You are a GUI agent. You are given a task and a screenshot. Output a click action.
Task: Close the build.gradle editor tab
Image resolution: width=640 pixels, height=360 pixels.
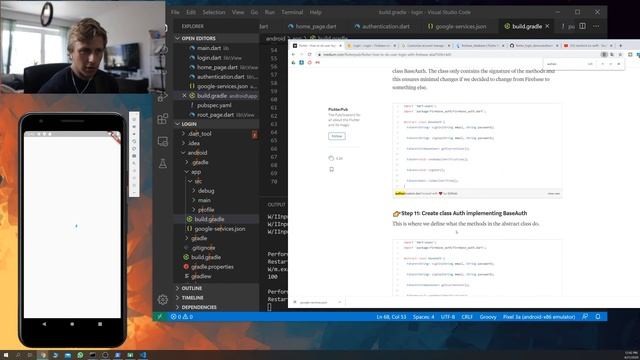[x=547, y=26]
